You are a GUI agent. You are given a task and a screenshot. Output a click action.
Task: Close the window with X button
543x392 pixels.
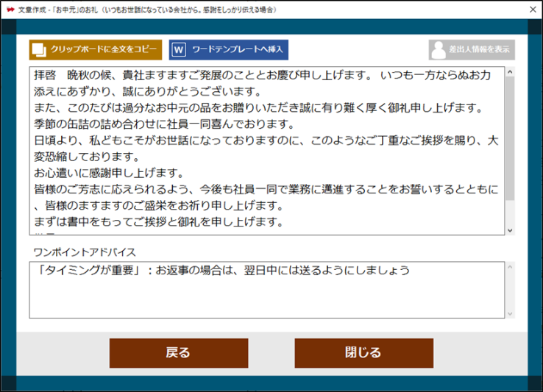[533, 10]
